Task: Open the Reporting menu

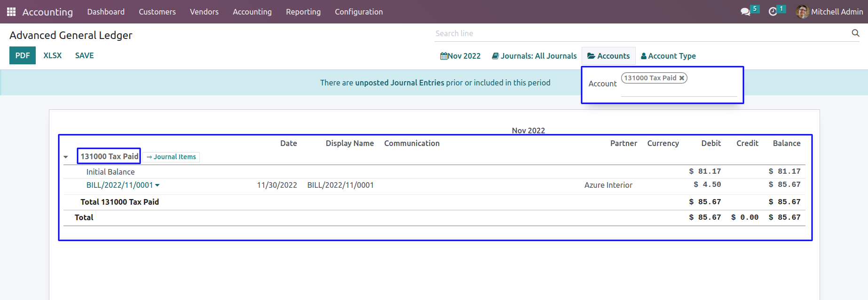Action: point(303,12)
